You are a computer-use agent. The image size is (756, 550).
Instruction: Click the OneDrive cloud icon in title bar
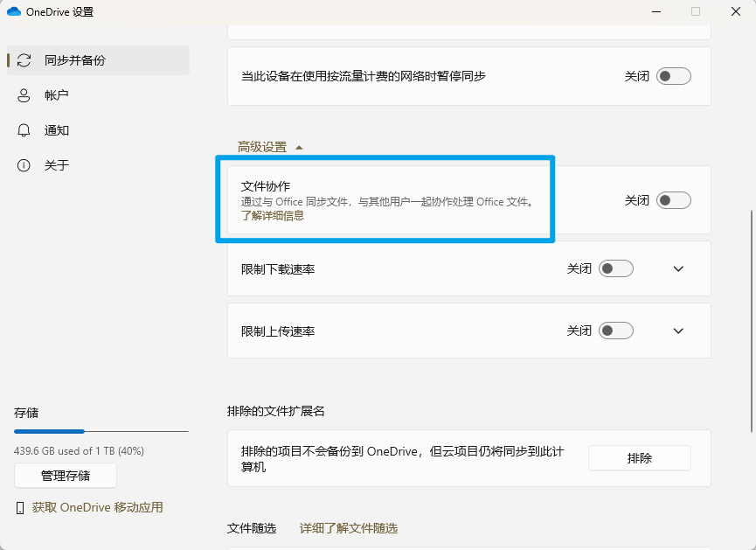coord(14,12)
